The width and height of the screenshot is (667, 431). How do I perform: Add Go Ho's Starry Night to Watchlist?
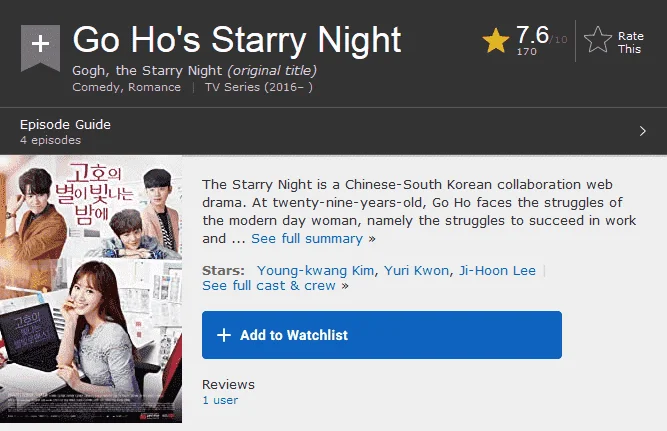click(x=382, y=335)
